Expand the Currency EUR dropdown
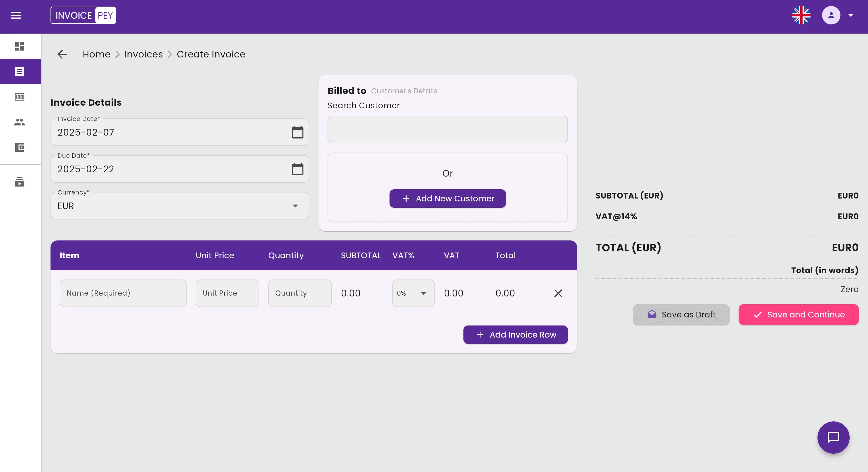Image resolution: width=868 pixels, height=472 pixels. (x=295, y=206)
